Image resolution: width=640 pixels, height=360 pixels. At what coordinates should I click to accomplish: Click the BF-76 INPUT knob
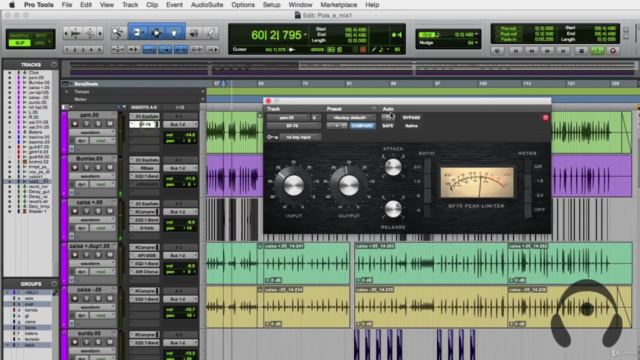pyautogui.click(x=293, y=186)
